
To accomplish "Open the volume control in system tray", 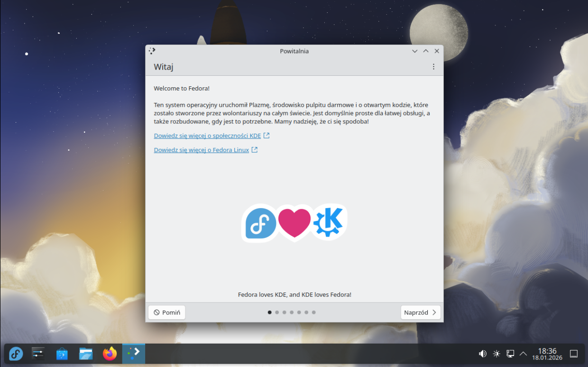I will click(x=483, y=354).
